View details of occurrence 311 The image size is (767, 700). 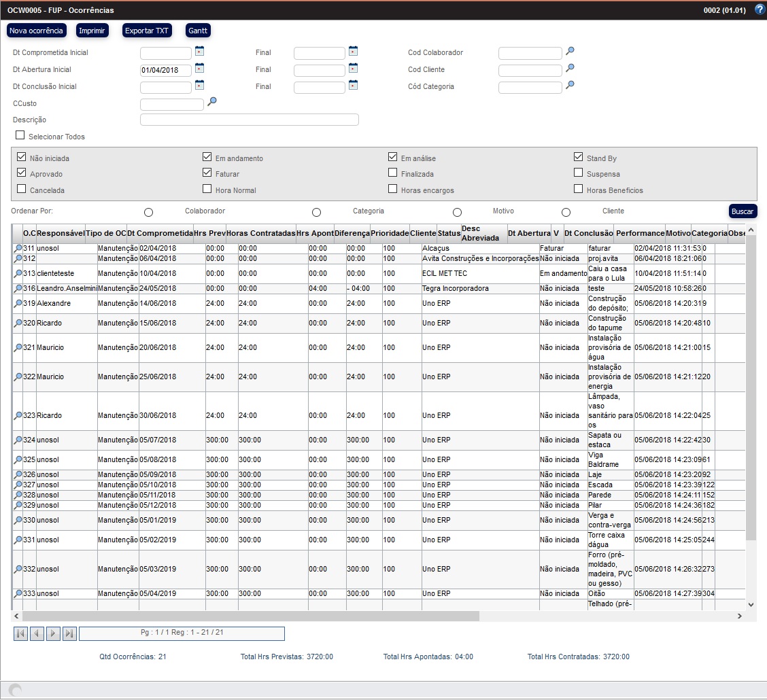tap(18, 249)
